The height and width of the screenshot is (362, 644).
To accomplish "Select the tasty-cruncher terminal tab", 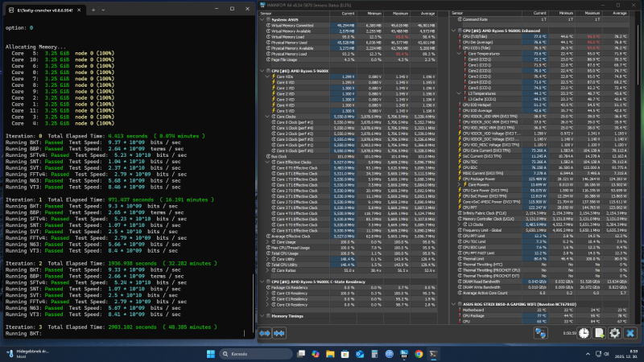I will pos(43,10).
